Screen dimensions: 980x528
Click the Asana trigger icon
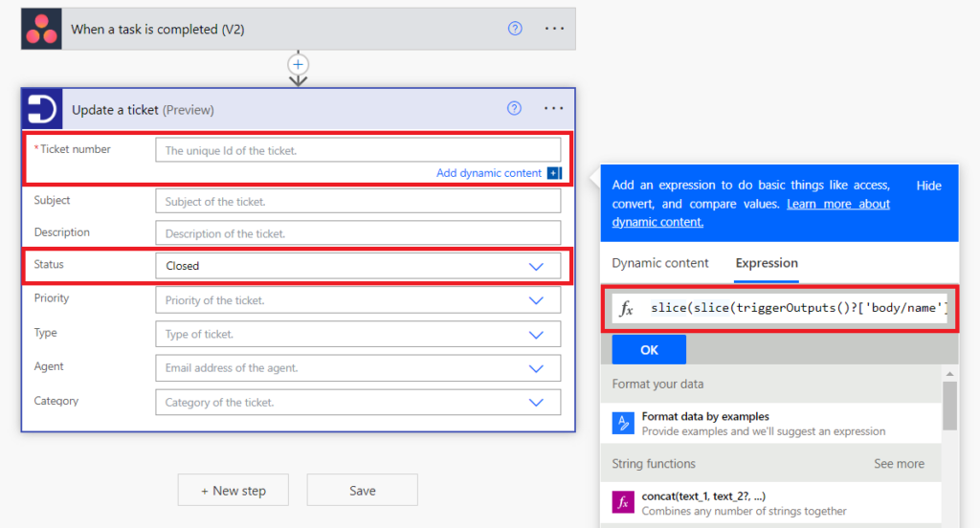pyautogui.click(x=41, y=30)
